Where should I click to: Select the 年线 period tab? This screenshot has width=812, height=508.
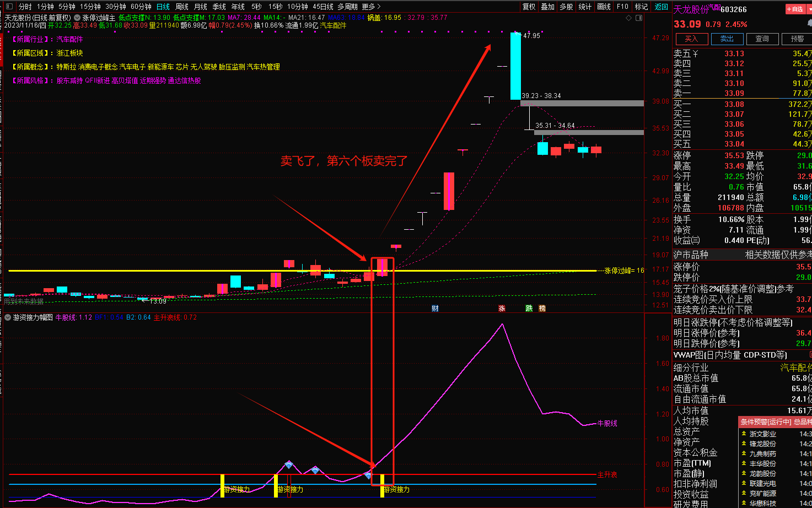[x=238, y=7]
